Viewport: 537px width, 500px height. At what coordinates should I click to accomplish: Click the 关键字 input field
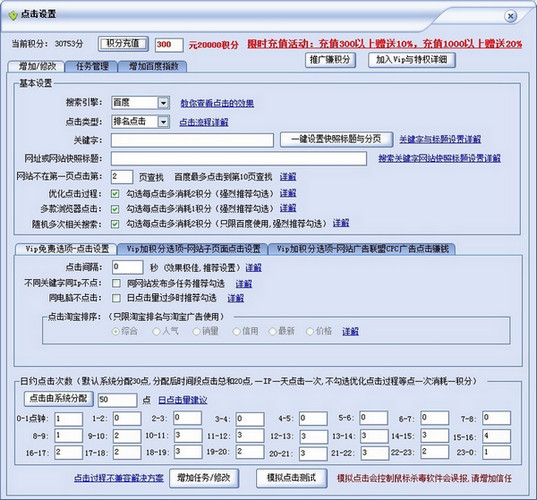[x=192, y=140]
